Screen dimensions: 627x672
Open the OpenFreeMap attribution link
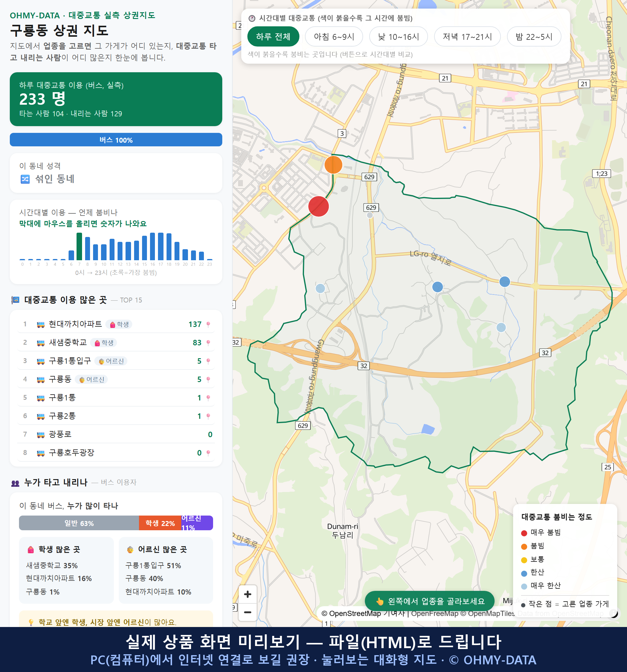[x=434, y=614]
